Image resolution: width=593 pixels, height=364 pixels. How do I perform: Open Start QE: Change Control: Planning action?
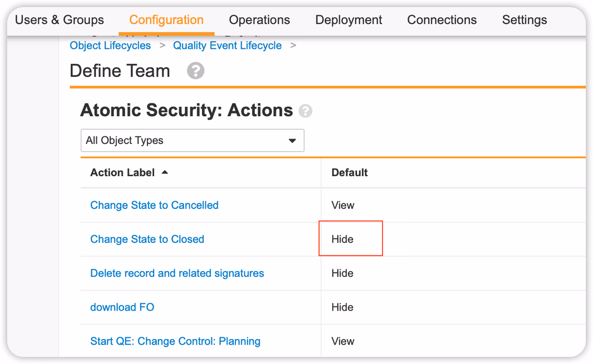[175, 341]
